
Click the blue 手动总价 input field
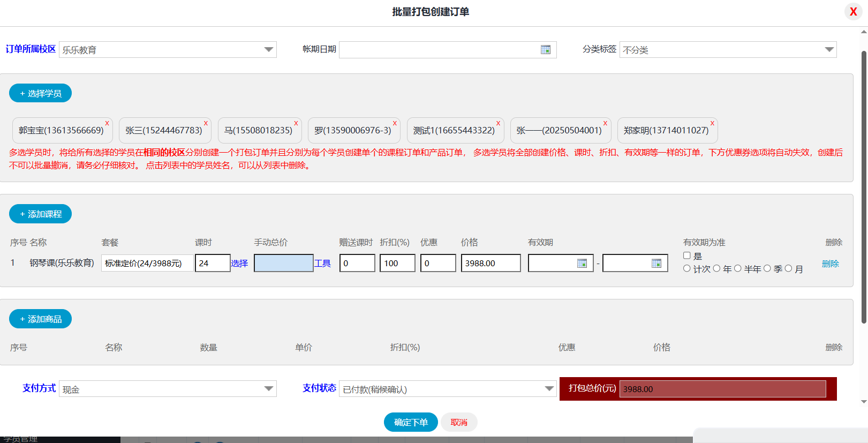pos(284,263)
